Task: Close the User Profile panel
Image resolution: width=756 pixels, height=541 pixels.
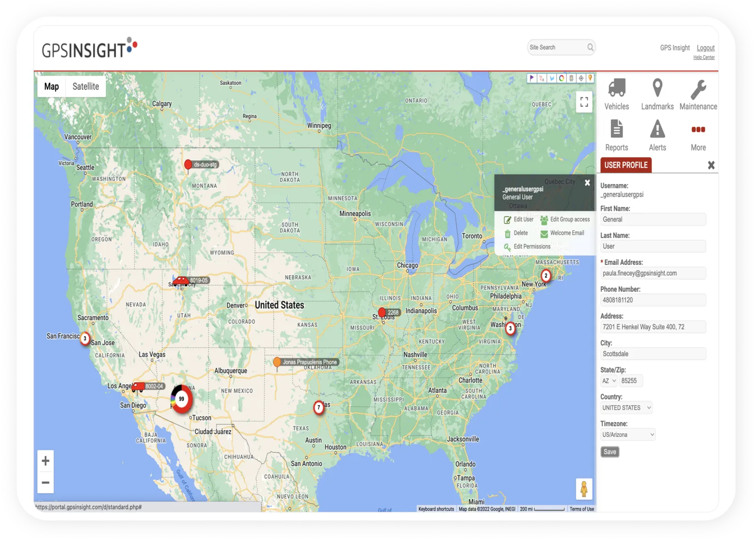Action: 711,165
